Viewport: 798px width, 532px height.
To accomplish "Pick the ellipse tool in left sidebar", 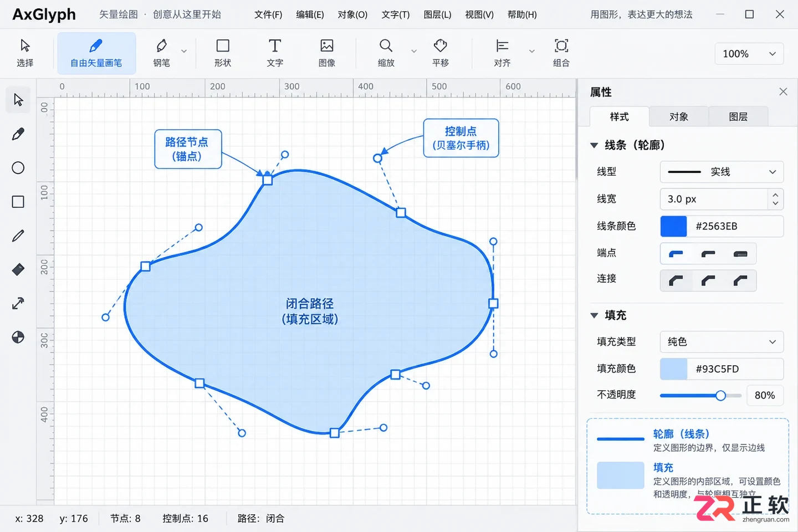I will click(18, 168).
